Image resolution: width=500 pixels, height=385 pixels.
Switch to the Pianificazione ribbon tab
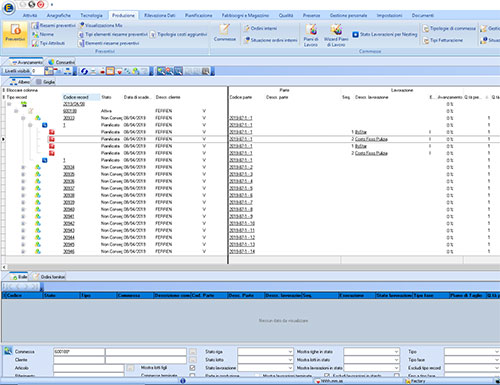pos(199,15)
